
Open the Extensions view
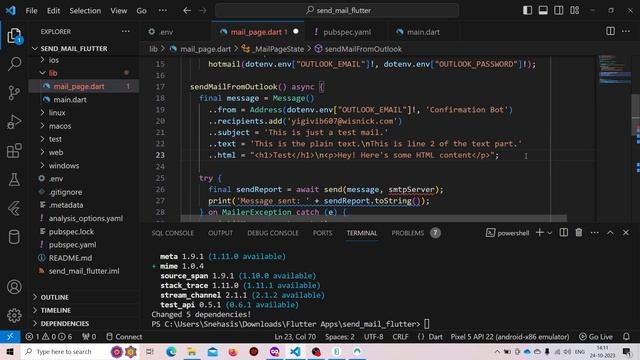[x=14, y=151]
